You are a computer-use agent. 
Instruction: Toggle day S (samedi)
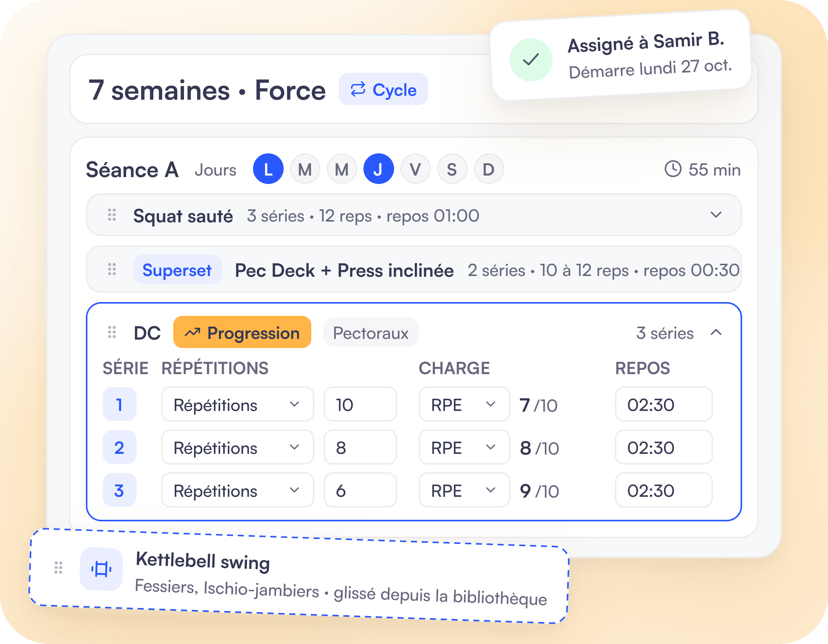tap(452, 169)
